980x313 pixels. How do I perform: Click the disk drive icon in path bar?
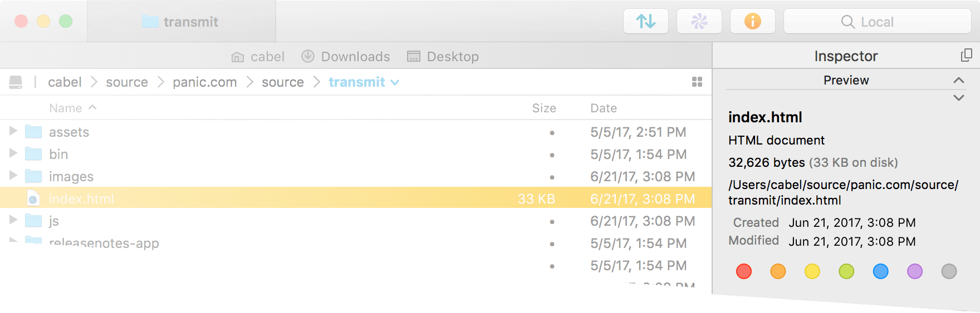16,82
